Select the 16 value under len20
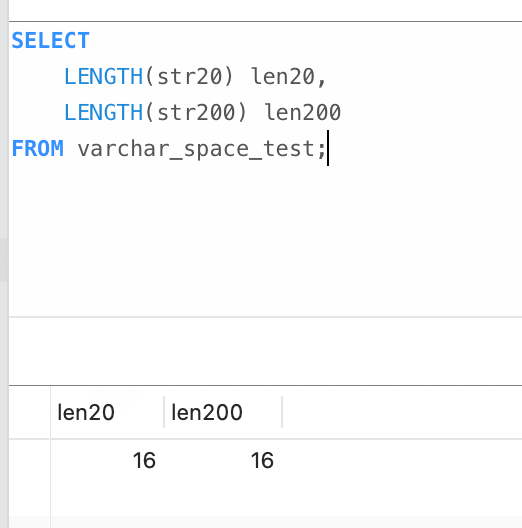 [x=144, y=460]
